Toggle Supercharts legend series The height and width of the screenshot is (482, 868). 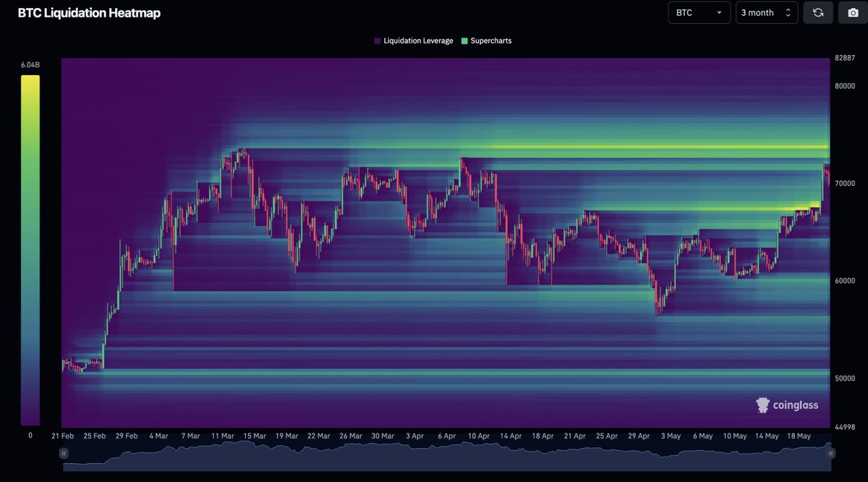coord(486,41)
